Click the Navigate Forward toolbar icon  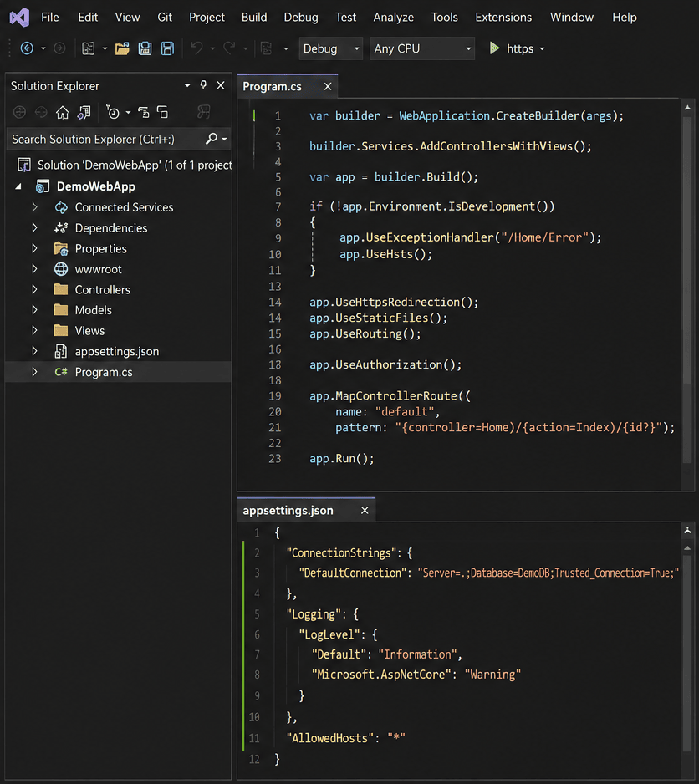point(59,48)
